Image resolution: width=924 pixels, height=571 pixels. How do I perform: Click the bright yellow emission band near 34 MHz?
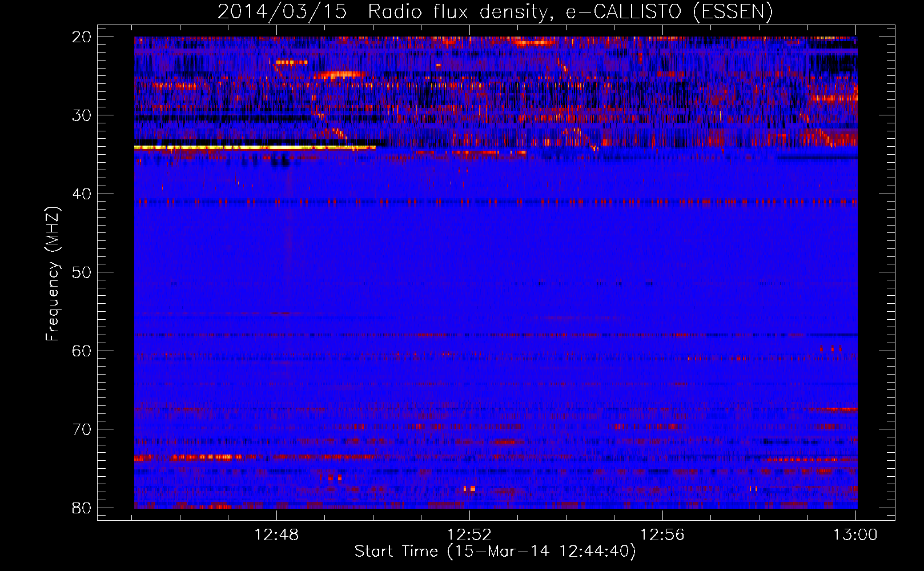(255, 147)
